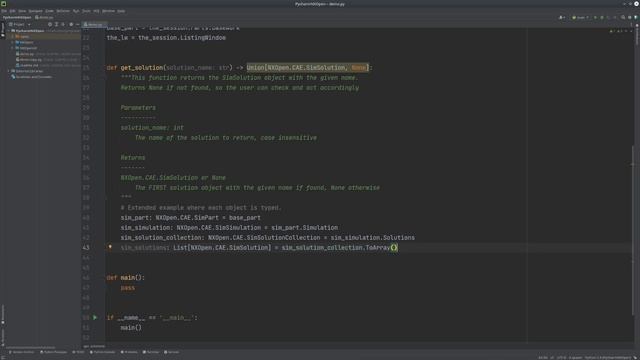Open the Run menu
The width and height of the screenshot is (640, 360).
click(x=76, y=11)
